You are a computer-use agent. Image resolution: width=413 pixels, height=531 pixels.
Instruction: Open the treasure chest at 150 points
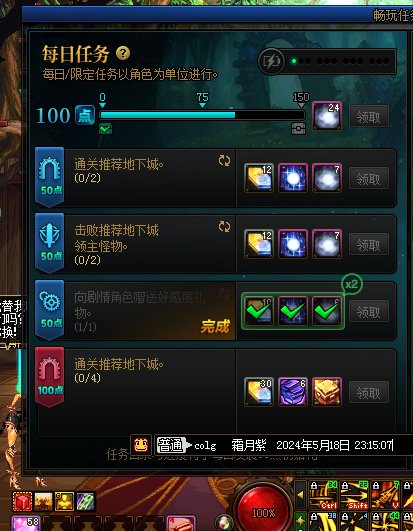coord(299,129)
